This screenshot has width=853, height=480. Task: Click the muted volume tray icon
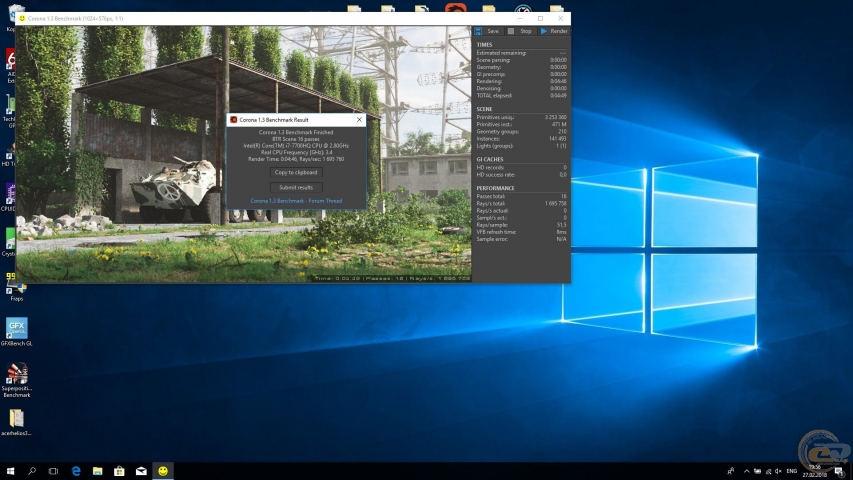pos(778,471)
